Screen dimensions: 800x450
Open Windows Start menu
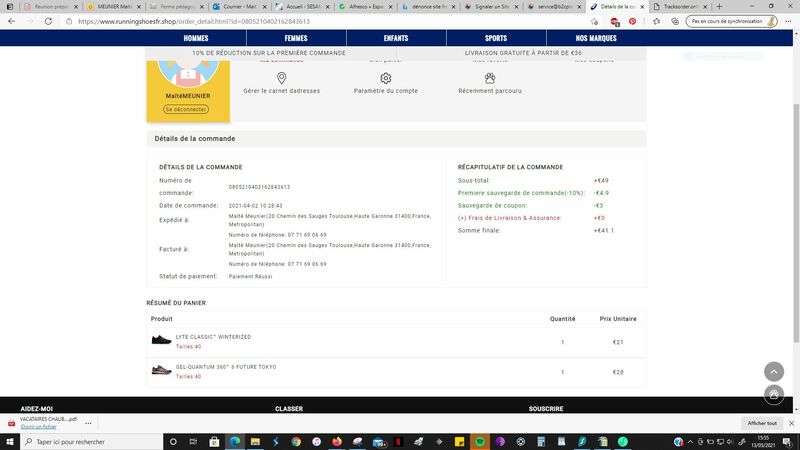[x=9, y=442]
